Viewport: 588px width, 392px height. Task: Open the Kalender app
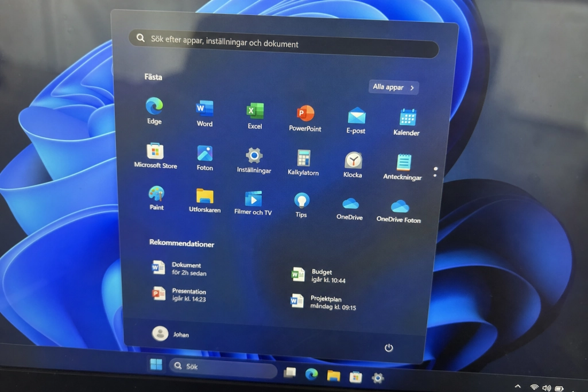coord(407,122)
